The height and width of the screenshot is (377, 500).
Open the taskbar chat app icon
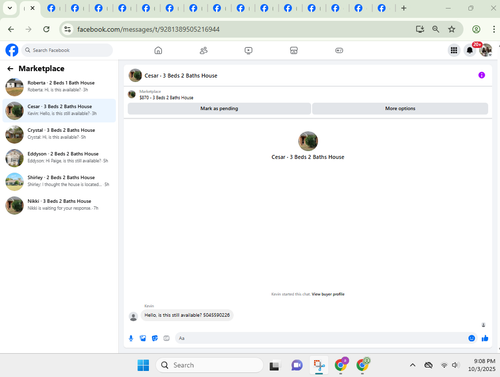tap(297, 365)
